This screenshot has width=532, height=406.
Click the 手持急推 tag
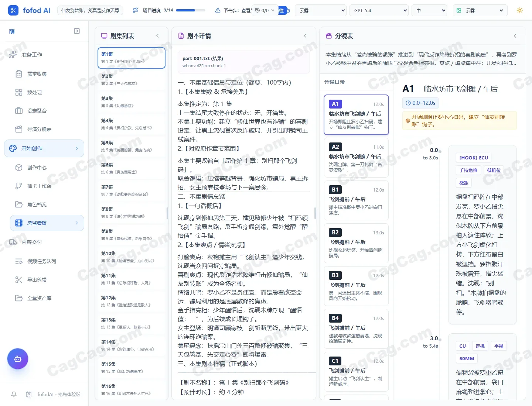point(468,170)
